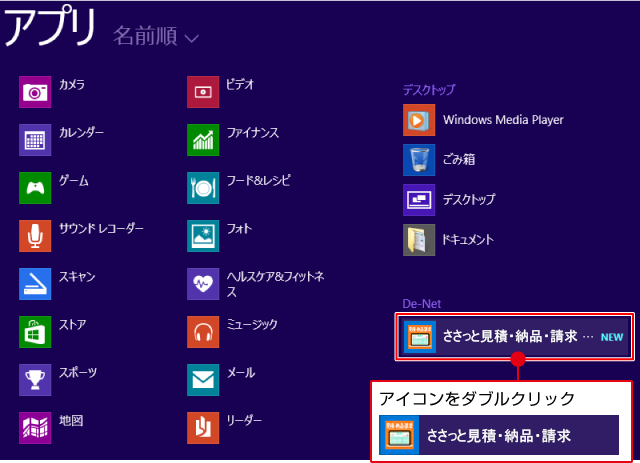Click the アプリ screen title

51,27
